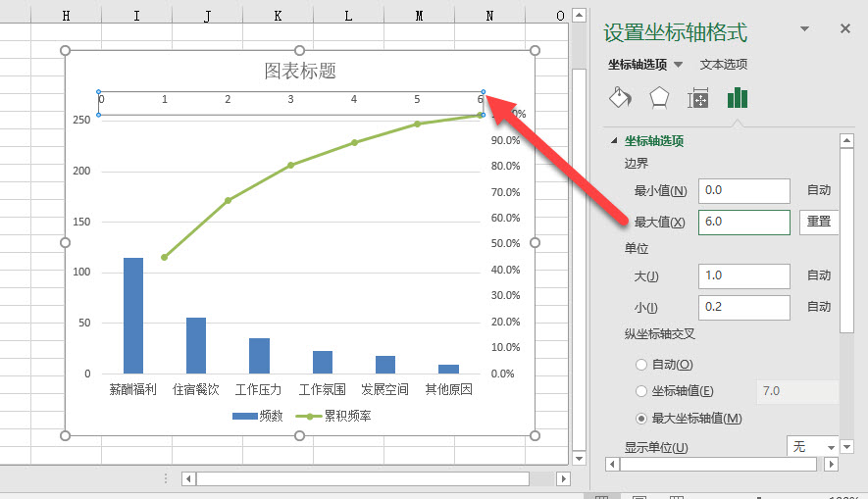The image size is (868, 499).
Task: Click the 住宿餐饮 bar
Action: click(196, 345)
